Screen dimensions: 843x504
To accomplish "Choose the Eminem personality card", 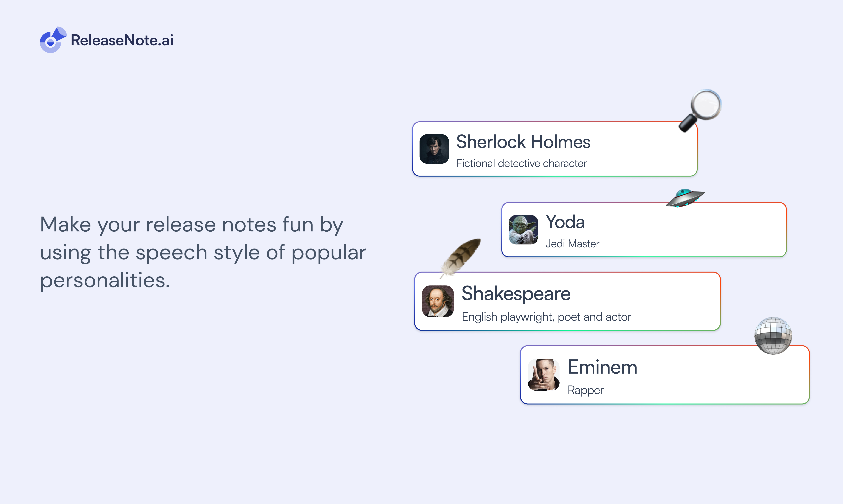I will (665, 375).
